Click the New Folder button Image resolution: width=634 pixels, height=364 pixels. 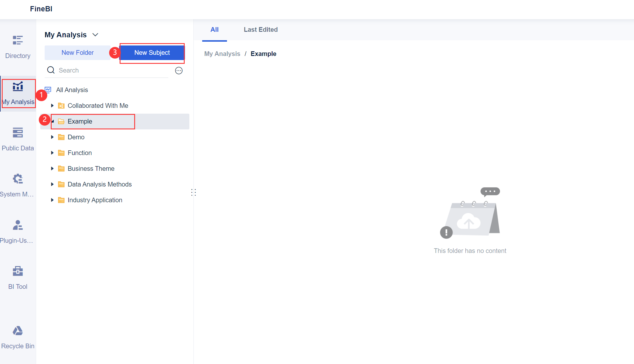click(78, 52)
